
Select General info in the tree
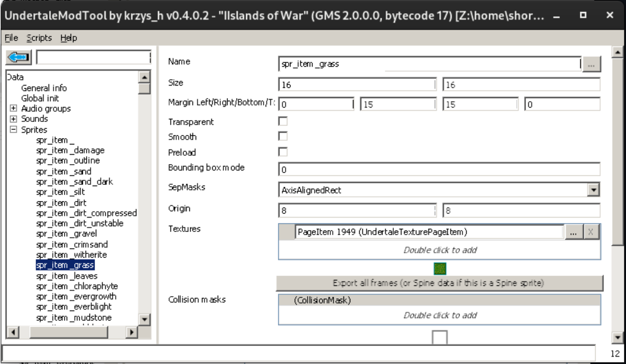[x=44, y=88]
